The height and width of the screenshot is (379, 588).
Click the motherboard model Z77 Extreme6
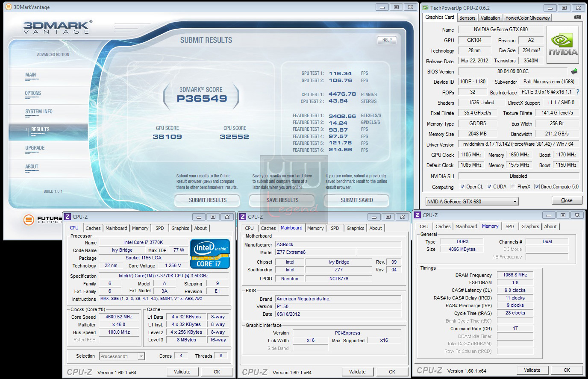[x=315, y=252]
